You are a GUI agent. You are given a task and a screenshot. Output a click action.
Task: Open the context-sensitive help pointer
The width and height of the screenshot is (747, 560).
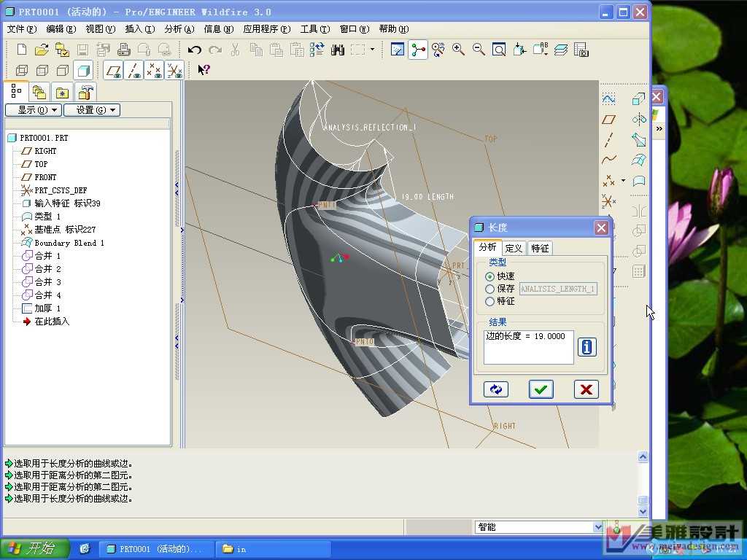pyautogui.click(x=204, y=70)
